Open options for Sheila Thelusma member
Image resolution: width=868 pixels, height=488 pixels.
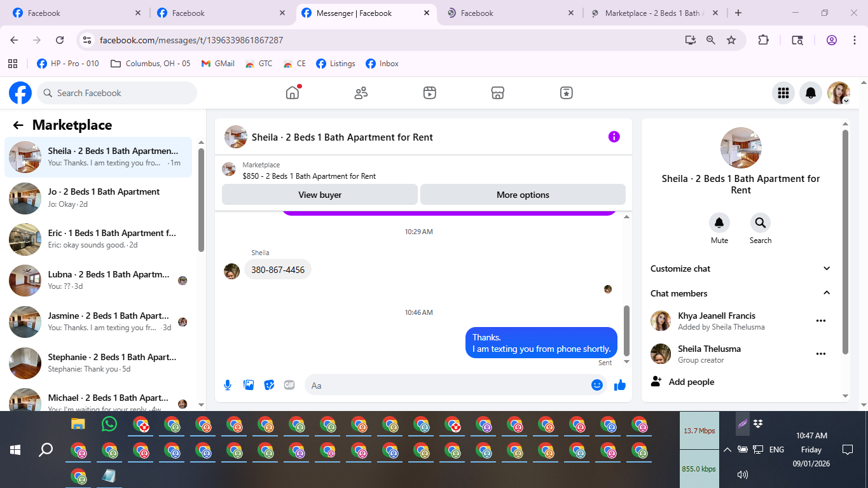click(821, 354)
